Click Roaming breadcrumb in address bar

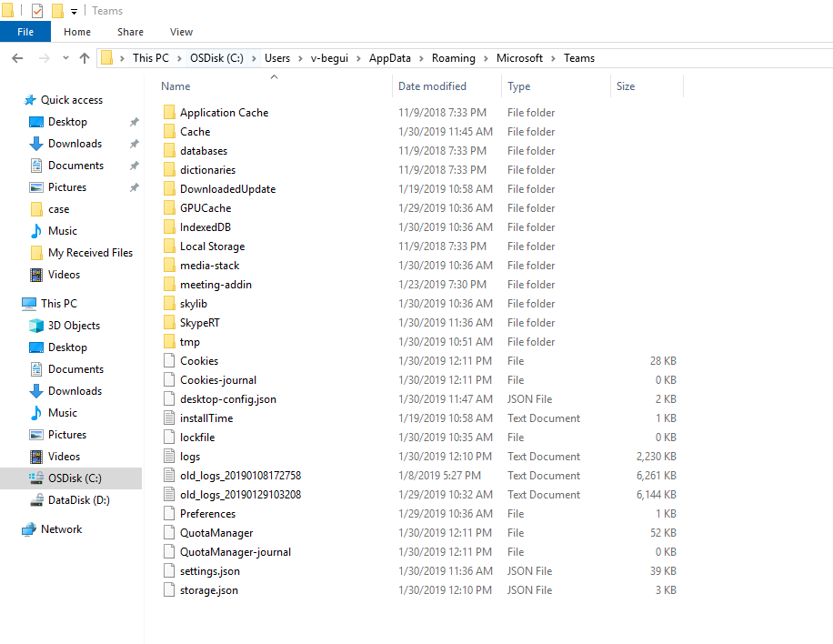[454, 58]
